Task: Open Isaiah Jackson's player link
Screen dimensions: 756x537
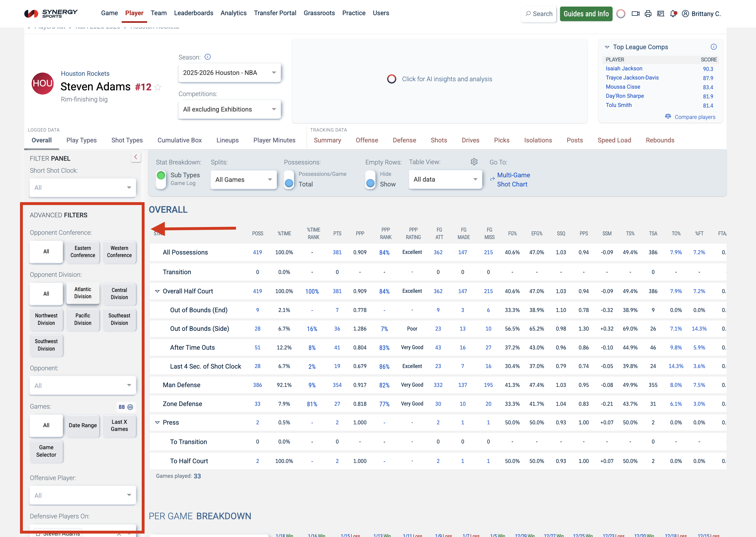Action: click(624, 68)
